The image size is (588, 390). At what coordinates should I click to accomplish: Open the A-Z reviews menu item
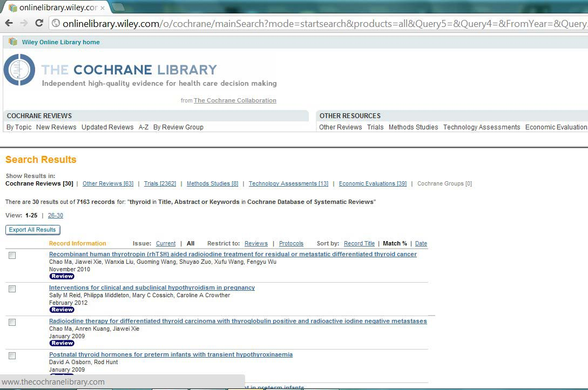click(144, 127)
